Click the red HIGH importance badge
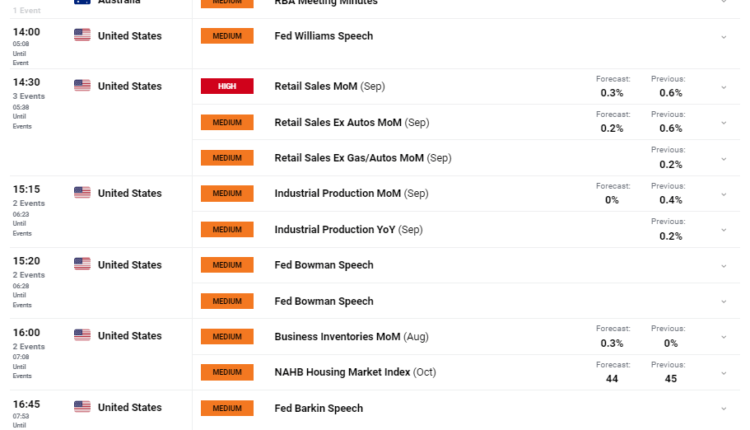This screenshot has height=430, width=750. pos(227,87)
